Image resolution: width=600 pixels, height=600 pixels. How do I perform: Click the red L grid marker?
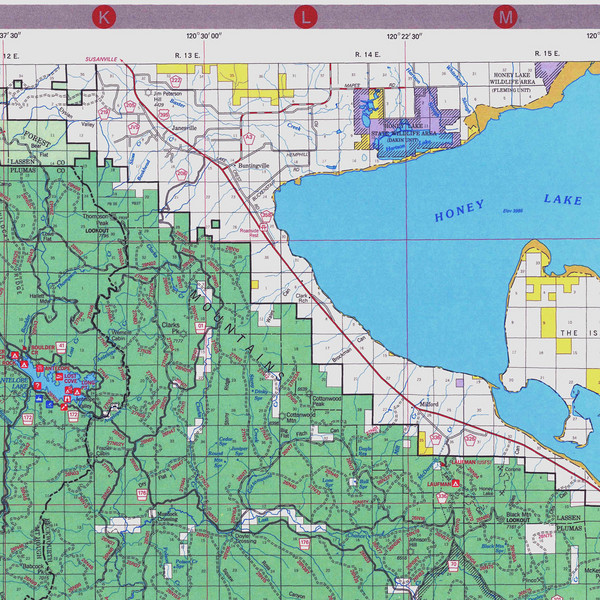(306, 17)
